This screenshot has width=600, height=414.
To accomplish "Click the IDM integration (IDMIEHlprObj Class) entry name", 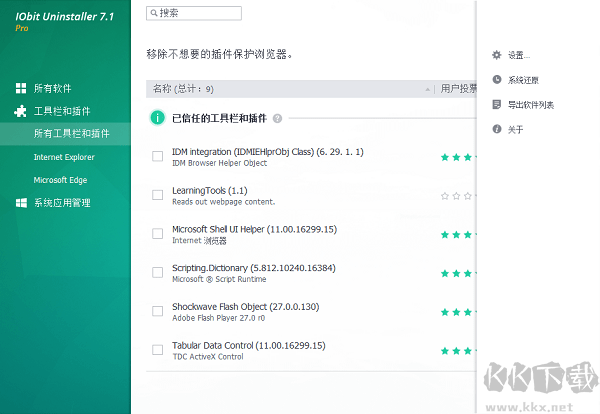I will coord(267,152).
